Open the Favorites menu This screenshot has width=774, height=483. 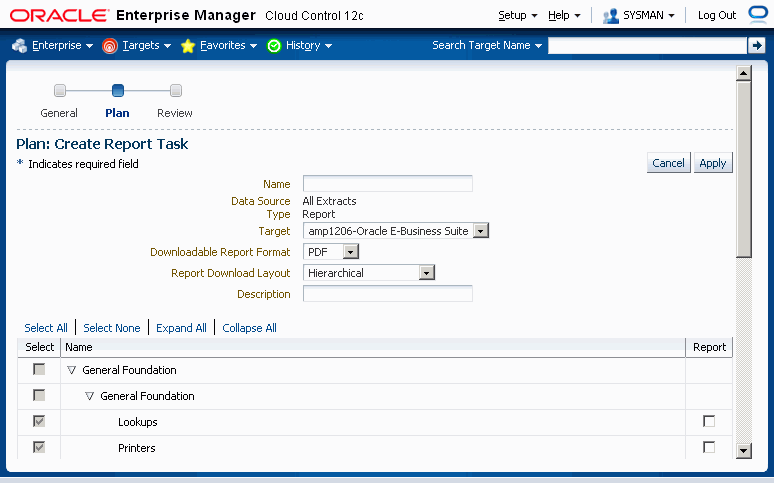click(x=229, y=45)
